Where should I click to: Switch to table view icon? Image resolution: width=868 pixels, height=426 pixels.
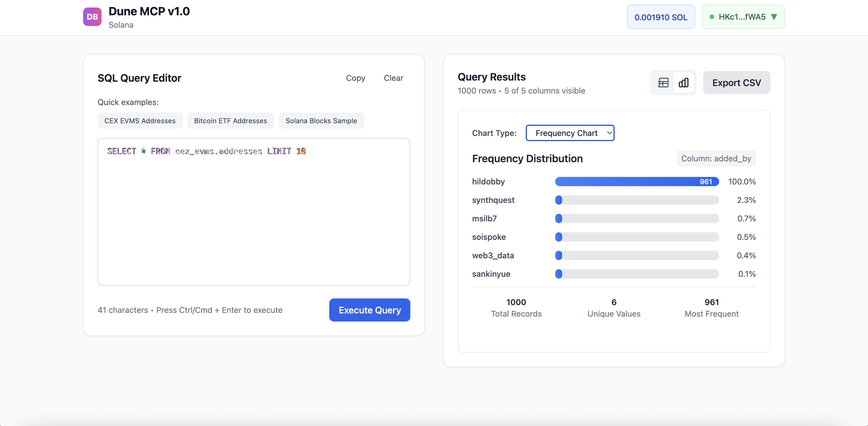(x=663, y=83)
